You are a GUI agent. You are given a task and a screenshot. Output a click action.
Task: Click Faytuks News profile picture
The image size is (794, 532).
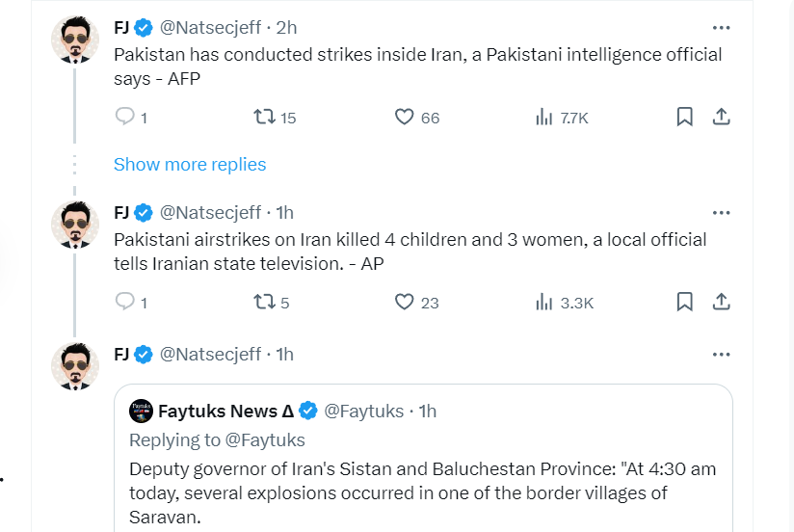coord(141,411)
